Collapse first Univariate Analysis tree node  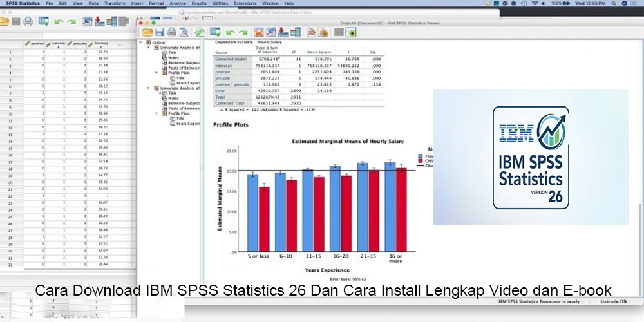click(149, 48)
